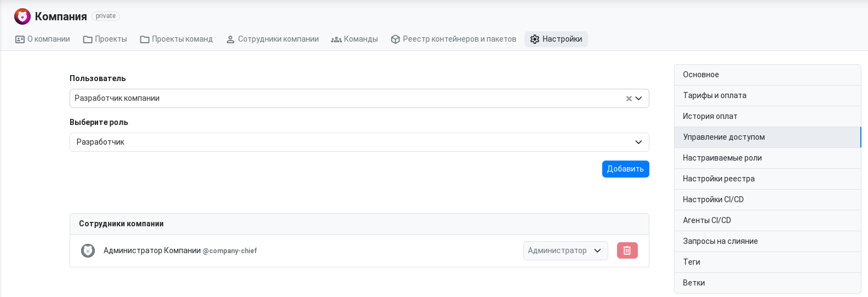Open Запросы на слияние settings
This screenshot has width=868, height=297.
tap(768, 241)
